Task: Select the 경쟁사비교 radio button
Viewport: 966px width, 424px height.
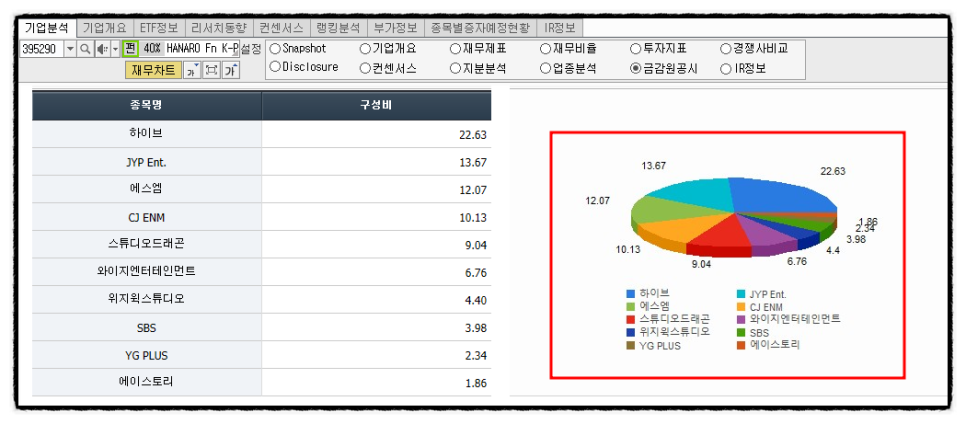Action: pyautogui.click(x=726, y=48)
